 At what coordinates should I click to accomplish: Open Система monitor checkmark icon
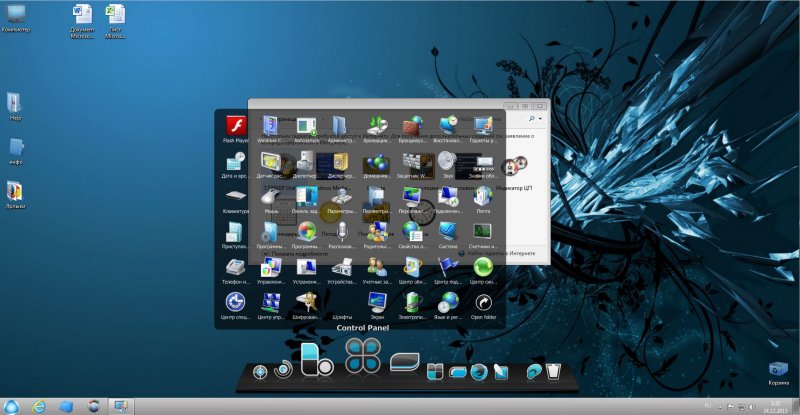(x=447, y=232)
